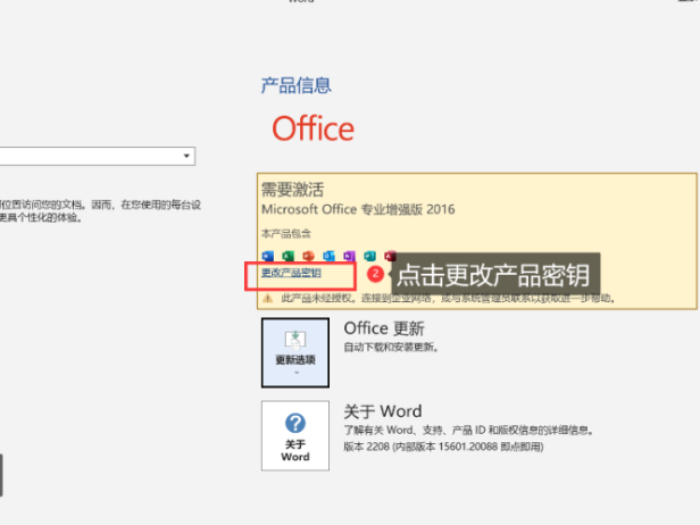The width and height of the screenshot is (700, 525).
Task: Expand the dropdown arrow on the left combo box
Action: (x=187, y=156)
